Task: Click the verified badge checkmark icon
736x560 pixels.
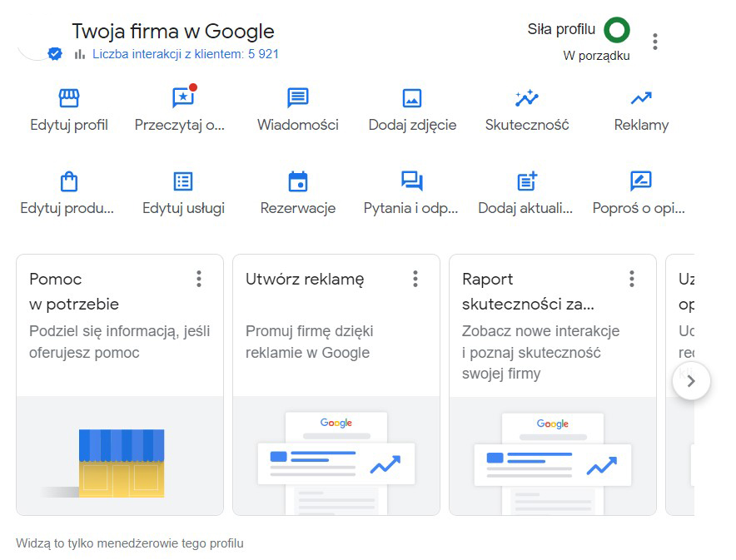Action: click(x=55, y=54)
